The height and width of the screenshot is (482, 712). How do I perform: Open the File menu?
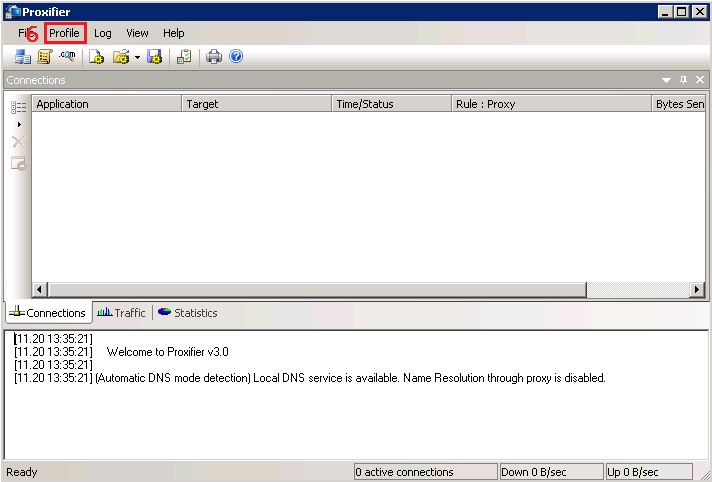(24, 33)
